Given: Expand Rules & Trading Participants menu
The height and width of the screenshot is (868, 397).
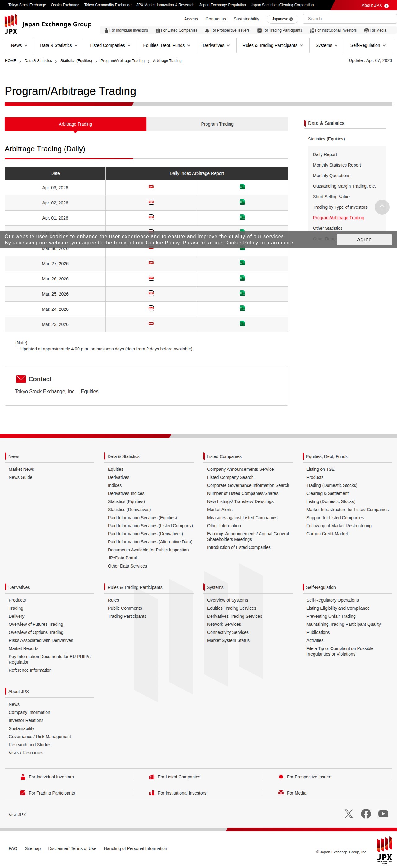Looking at the screenshot, I should click(x=273, y=45).
